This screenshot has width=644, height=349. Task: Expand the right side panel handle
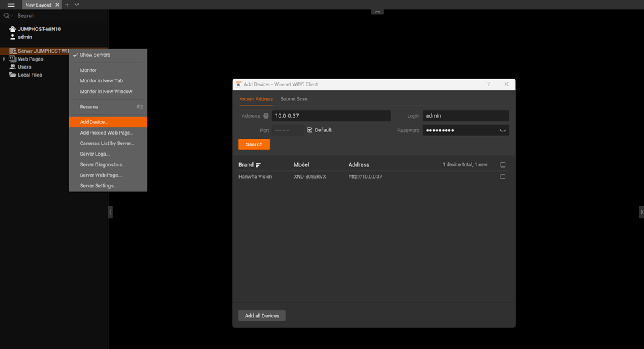click(x=641, y=212)
